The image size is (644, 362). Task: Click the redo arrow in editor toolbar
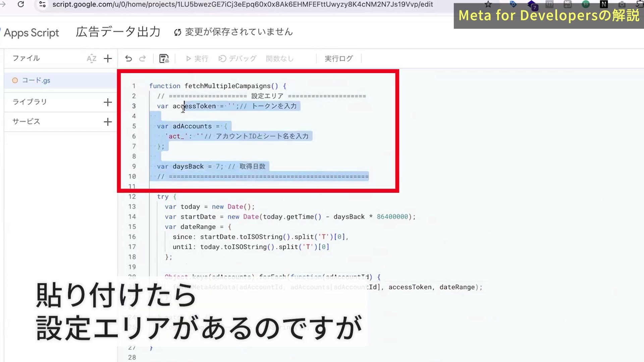click(x=143, y=59)
